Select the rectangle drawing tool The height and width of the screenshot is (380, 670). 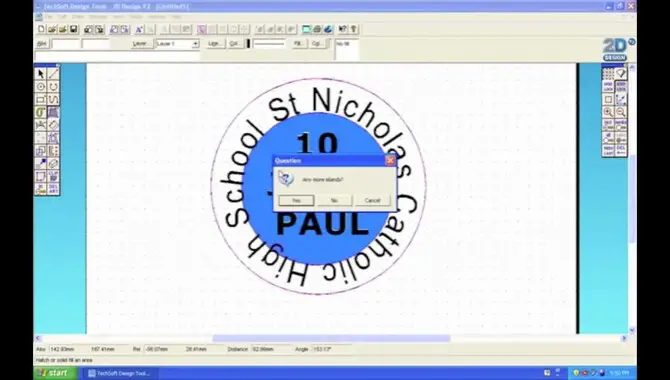click(x=41, y=100)
